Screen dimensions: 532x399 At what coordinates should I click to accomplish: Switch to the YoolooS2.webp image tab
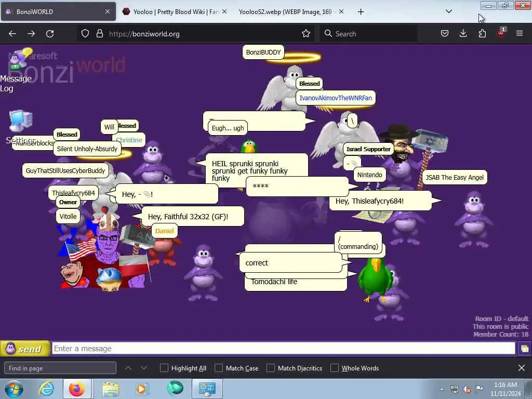pos(291,11)
